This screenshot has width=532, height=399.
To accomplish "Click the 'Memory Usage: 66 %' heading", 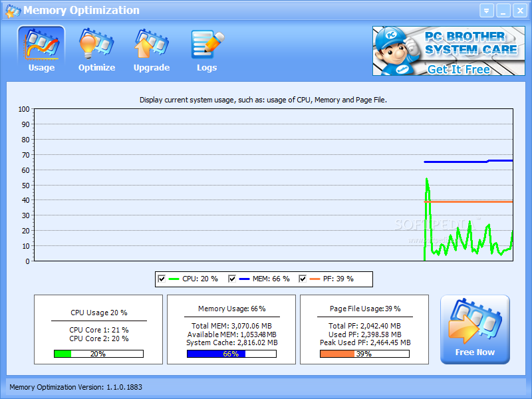I will [x=231, y=309].
